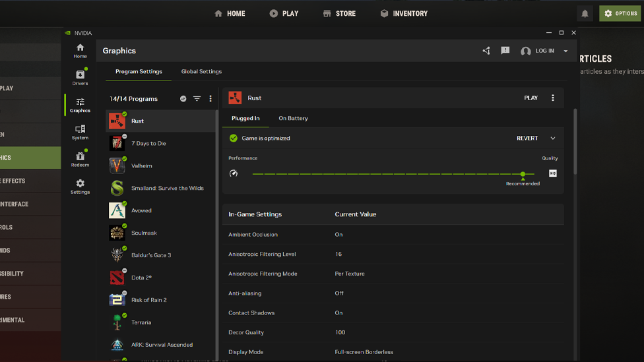This screenshot has width=644, height=362.
Task: Click the green OPTIONS button in game window
Action: click(x=620, y=14)
